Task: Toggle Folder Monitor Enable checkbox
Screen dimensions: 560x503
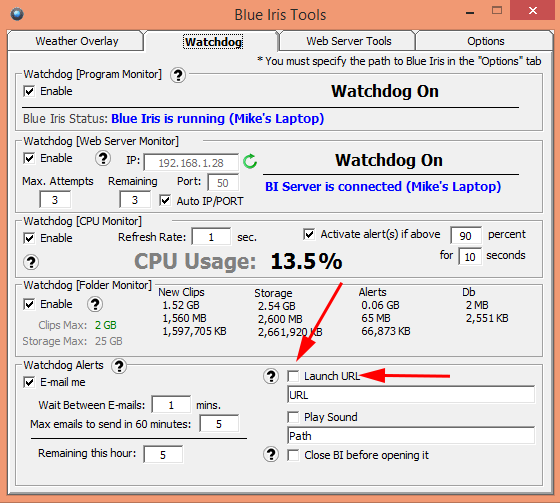Action: 29,304
